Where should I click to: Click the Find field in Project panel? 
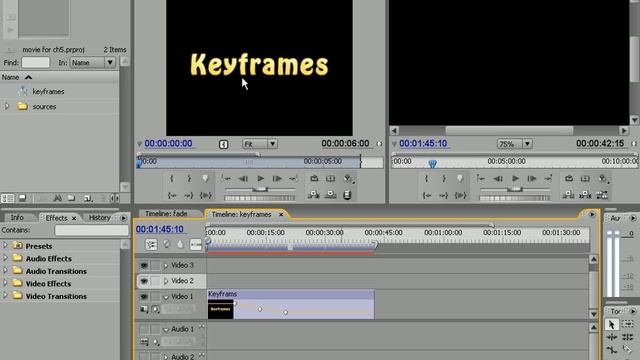[36, 62]
